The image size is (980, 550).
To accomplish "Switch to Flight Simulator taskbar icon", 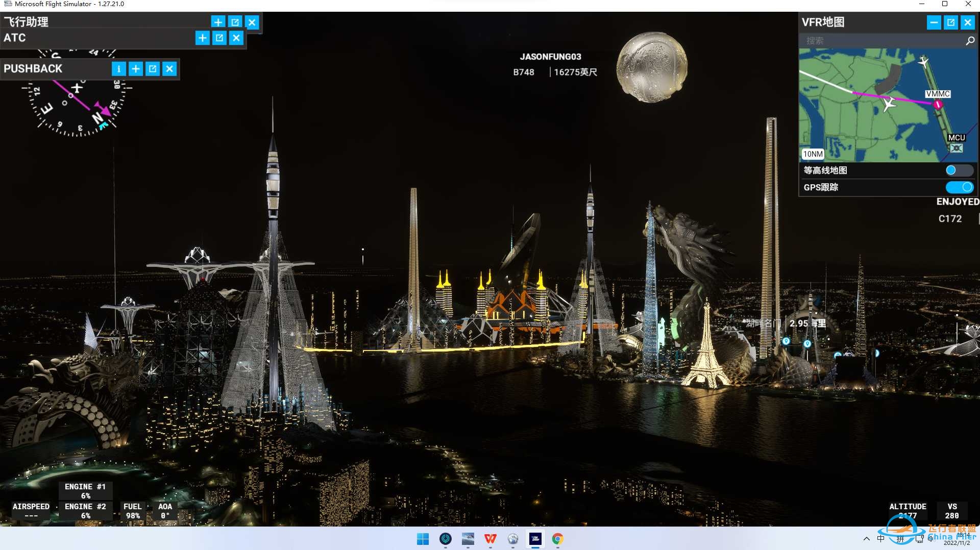I will pos(535,539).
